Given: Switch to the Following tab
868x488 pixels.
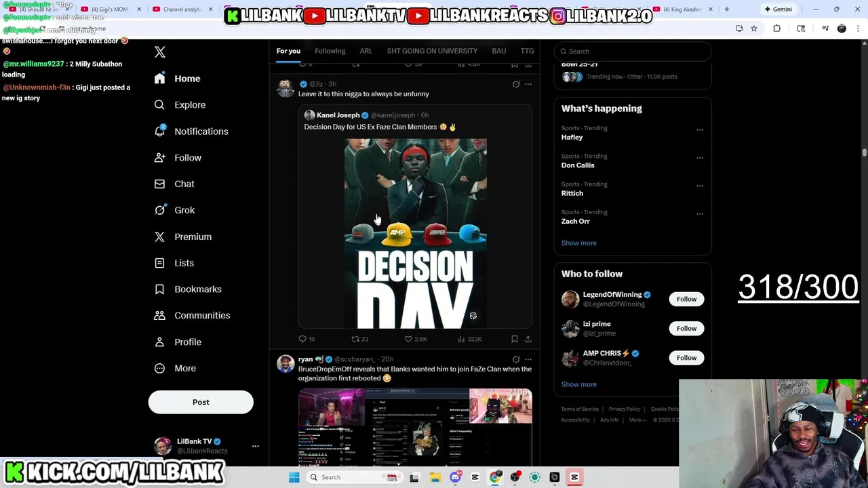Looking at the screenshot, I should click(330, 51).
